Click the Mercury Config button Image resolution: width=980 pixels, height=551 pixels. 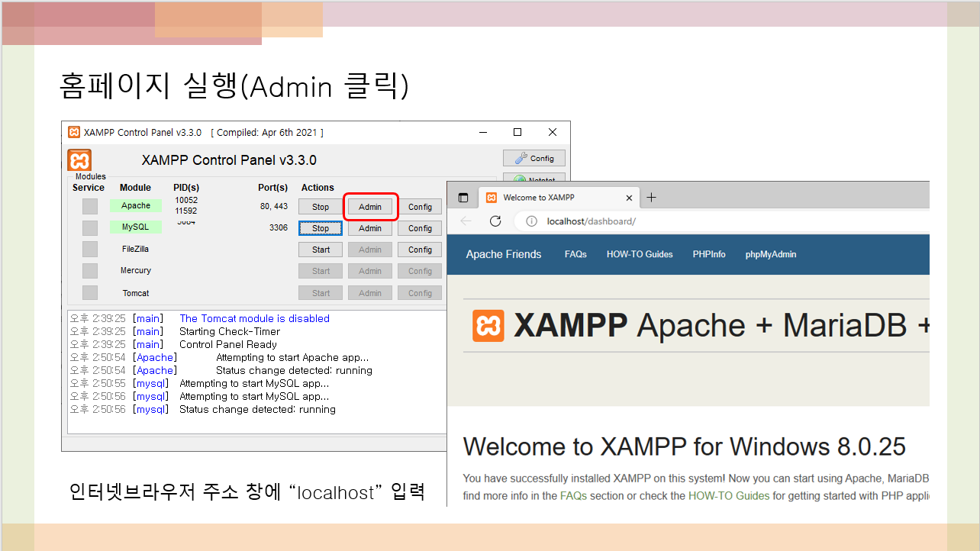pyautogui.click(x=420, y=271)
